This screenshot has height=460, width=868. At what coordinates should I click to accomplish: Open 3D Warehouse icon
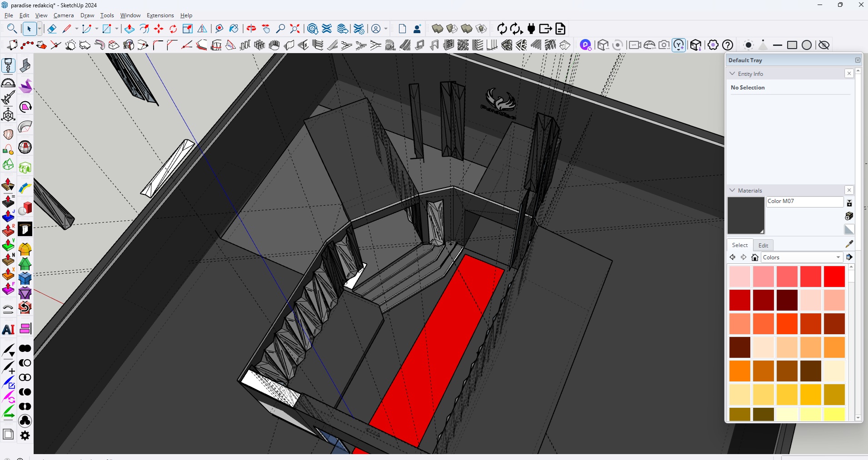(x=313, y=29)
